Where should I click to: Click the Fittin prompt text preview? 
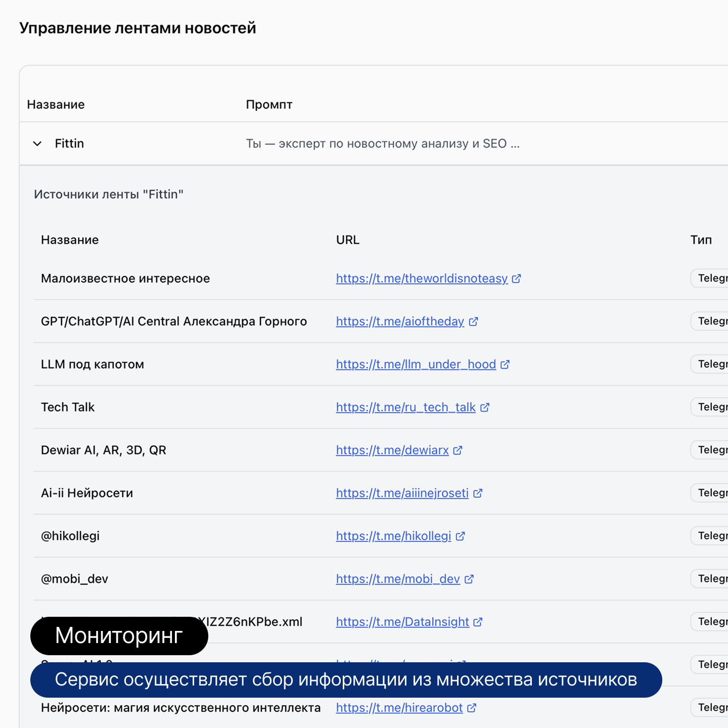pos(382,144)
